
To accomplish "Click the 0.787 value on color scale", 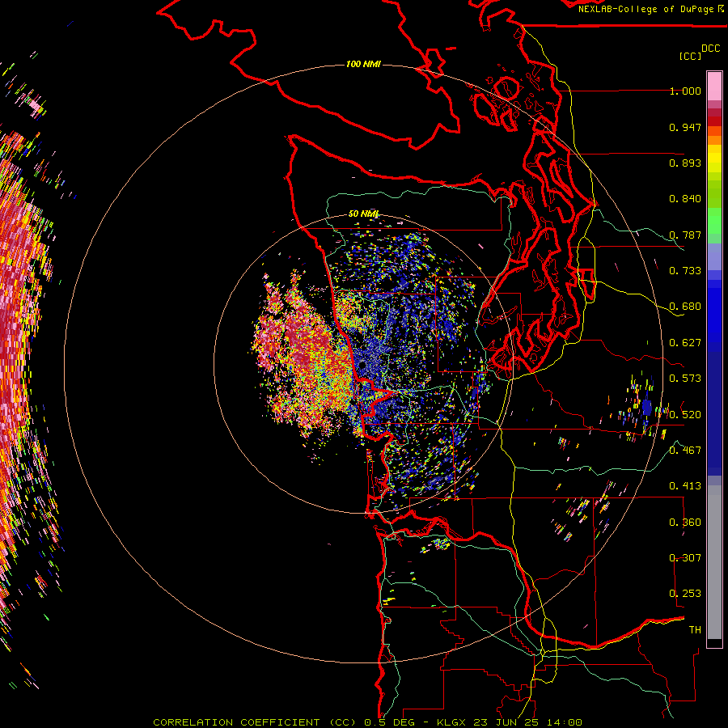I will 685,235.
